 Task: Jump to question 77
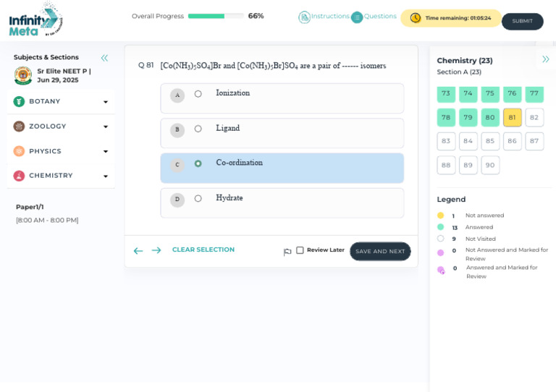tap(534, 94)
